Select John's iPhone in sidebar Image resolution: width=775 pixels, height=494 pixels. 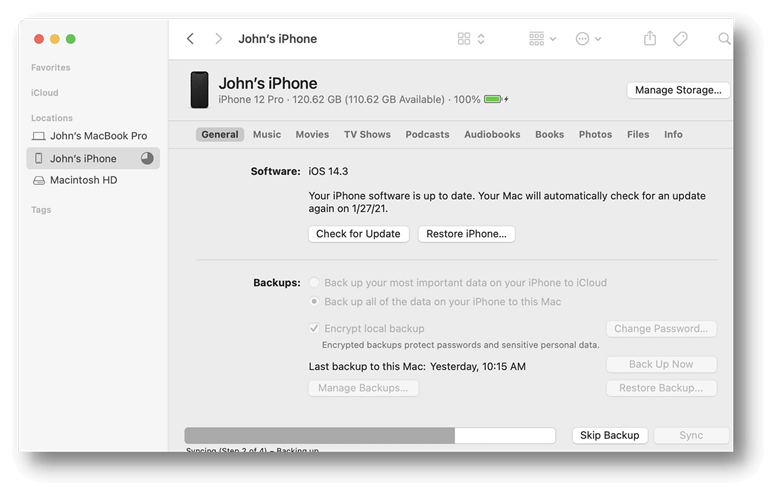(93, 158)
